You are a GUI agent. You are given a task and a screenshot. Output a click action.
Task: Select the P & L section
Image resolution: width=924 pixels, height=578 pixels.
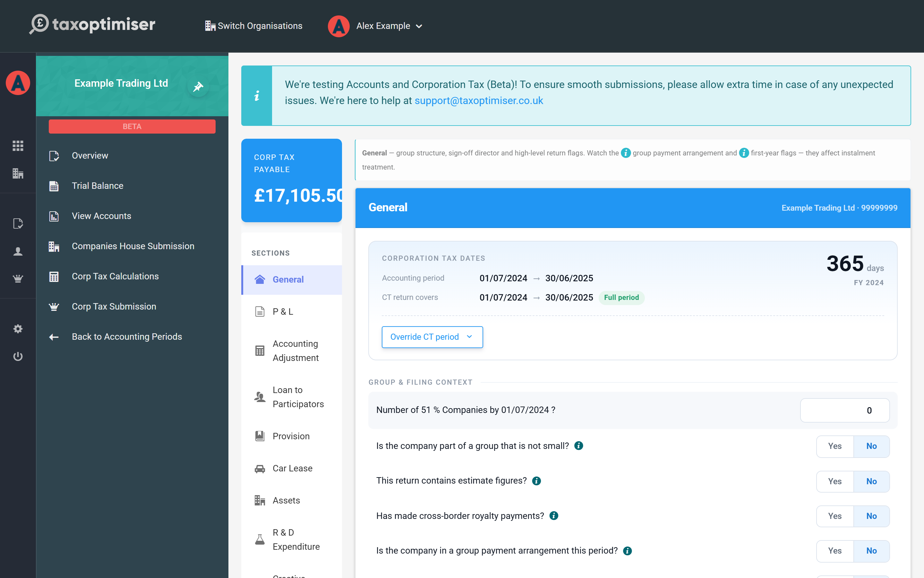pyautogui.click(x=292, y=311)
